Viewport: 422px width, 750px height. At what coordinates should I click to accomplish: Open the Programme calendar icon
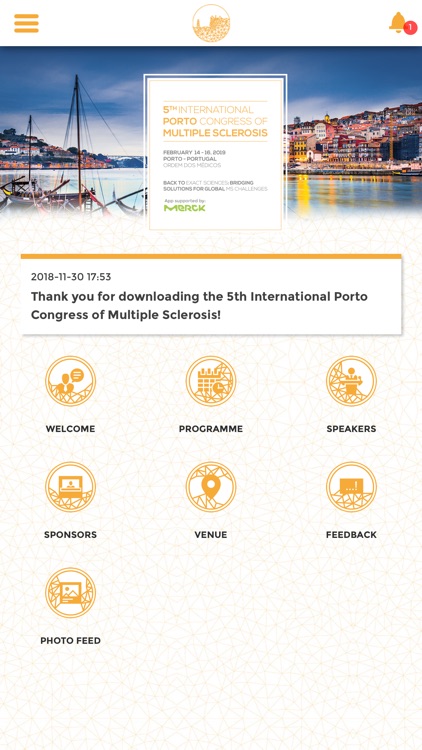tap(211, 381)
